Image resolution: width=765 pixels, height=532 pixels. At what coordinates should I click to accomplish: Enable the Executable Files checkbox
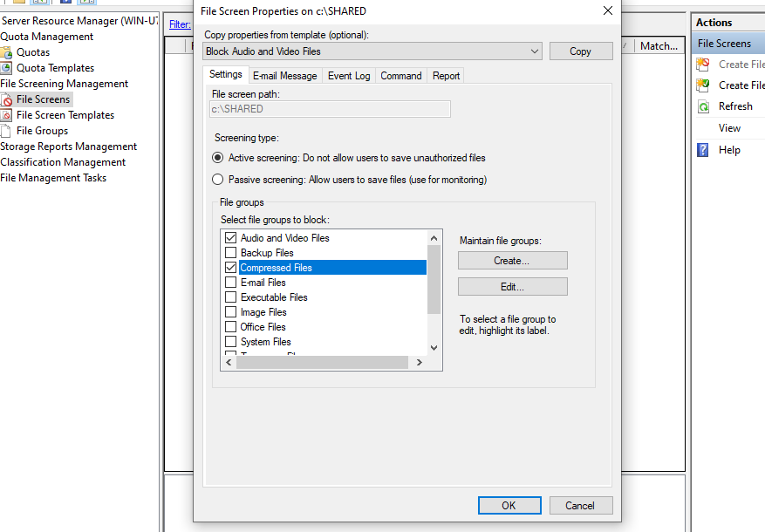[231, 297]
